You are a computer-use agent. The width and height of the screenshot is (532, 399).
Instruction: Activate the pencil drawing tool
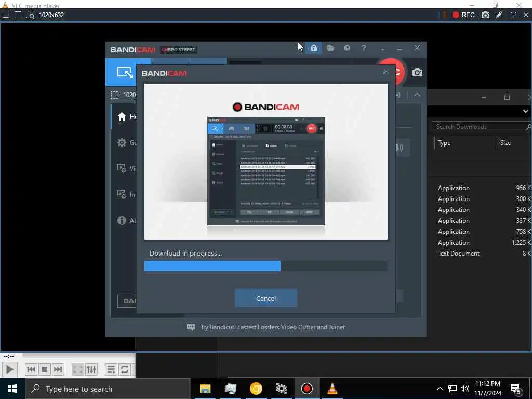(x=499, y=15)
